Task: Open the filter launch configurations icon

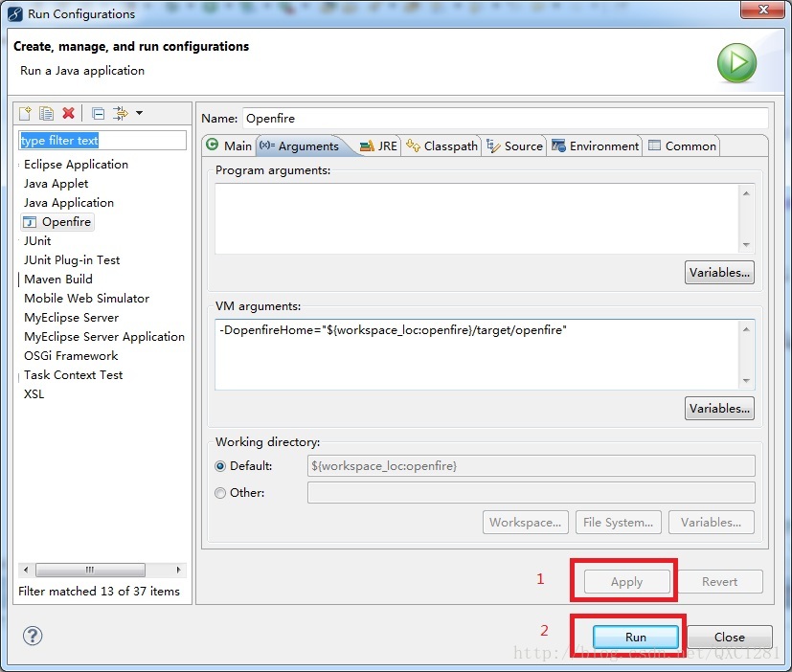Action: [121, 113]
